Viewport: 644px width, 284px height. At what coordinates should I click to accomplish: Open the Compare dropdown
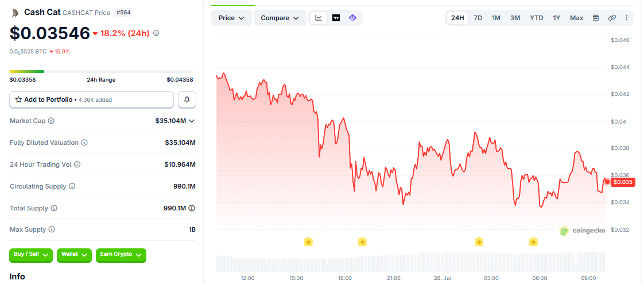tap(280, 18)
